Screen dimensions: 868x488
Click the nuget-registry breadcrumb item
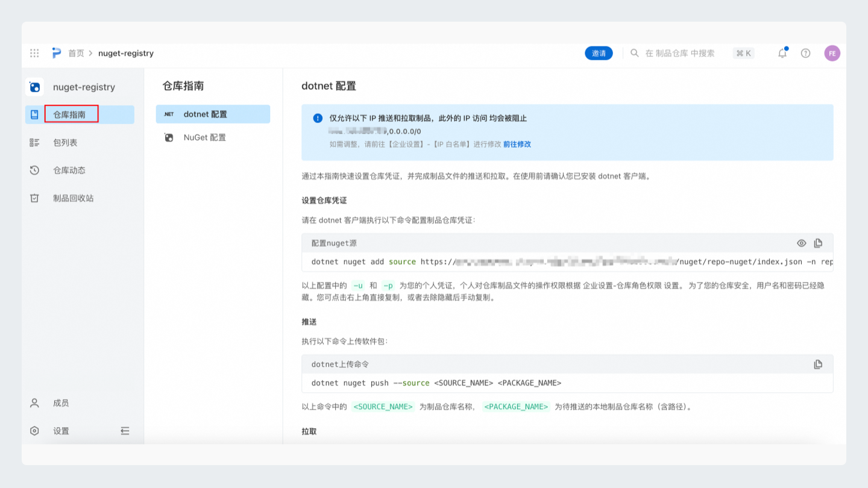click(126, 53)
